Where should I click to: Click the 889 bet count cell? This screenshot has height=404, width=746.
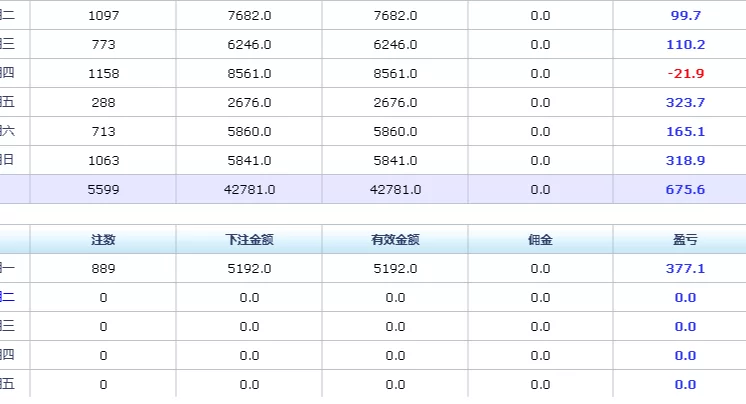(x=103, y=269)
